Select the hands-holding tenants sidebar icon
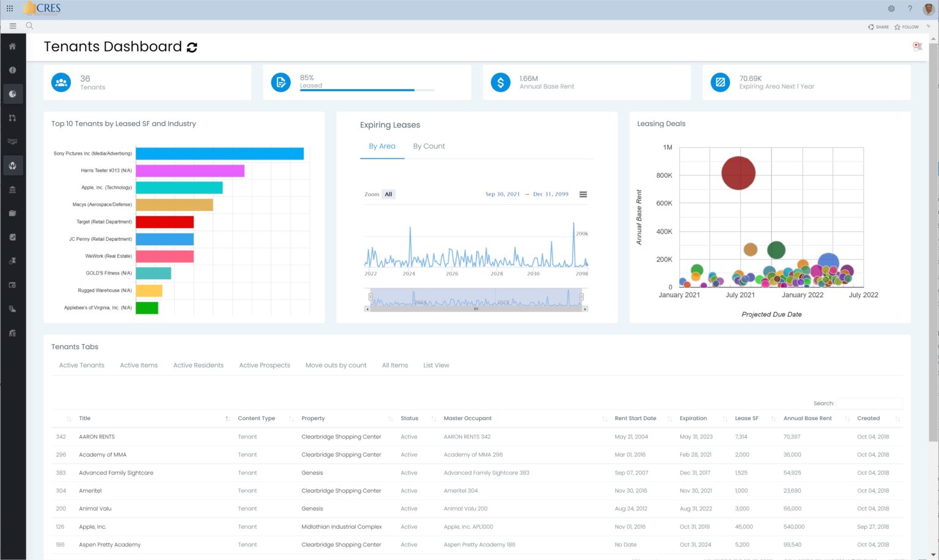 tap(12, 166)
